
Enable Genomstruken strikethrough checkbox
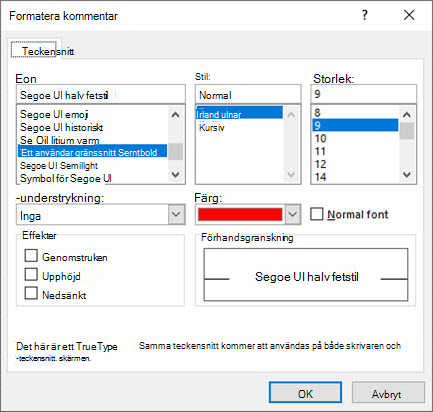coord(31,256)
